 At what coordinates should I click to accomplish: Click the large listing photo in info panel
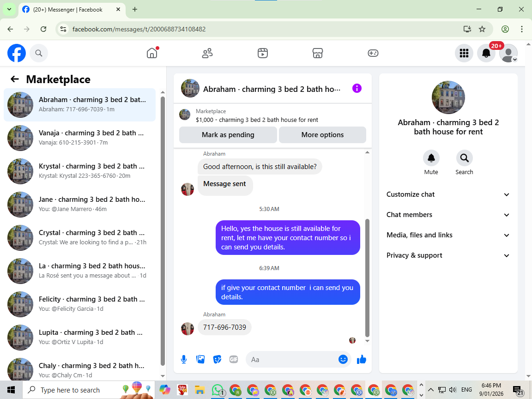448,97
